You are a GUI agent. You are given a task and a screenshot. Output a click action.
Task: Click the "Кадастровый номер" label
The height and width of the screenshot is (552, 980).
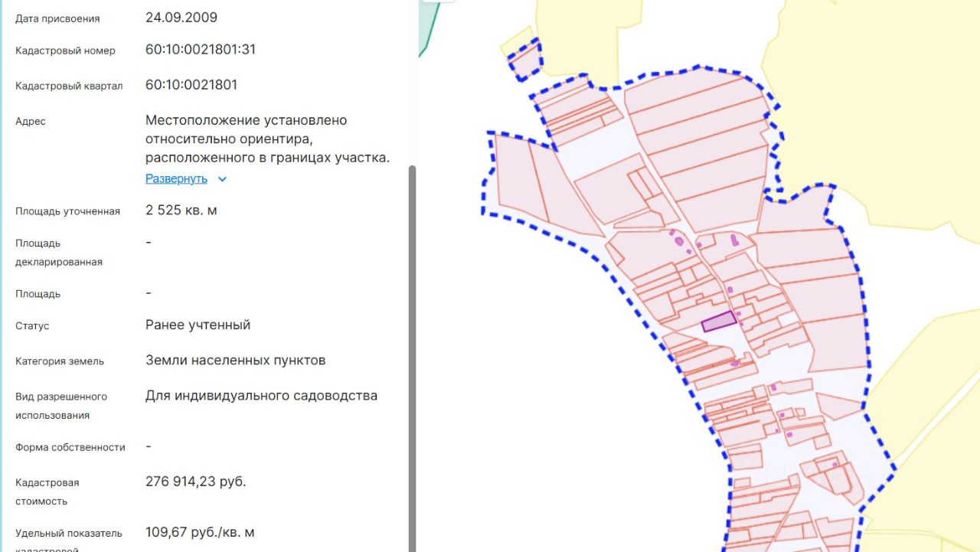tap(66, 51)
